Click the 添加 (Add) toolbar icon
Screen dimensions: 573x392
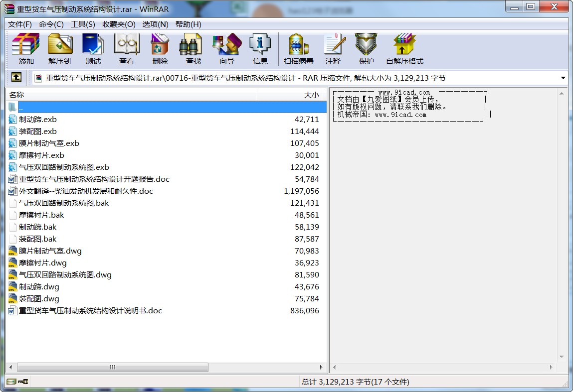coord(26,49)
